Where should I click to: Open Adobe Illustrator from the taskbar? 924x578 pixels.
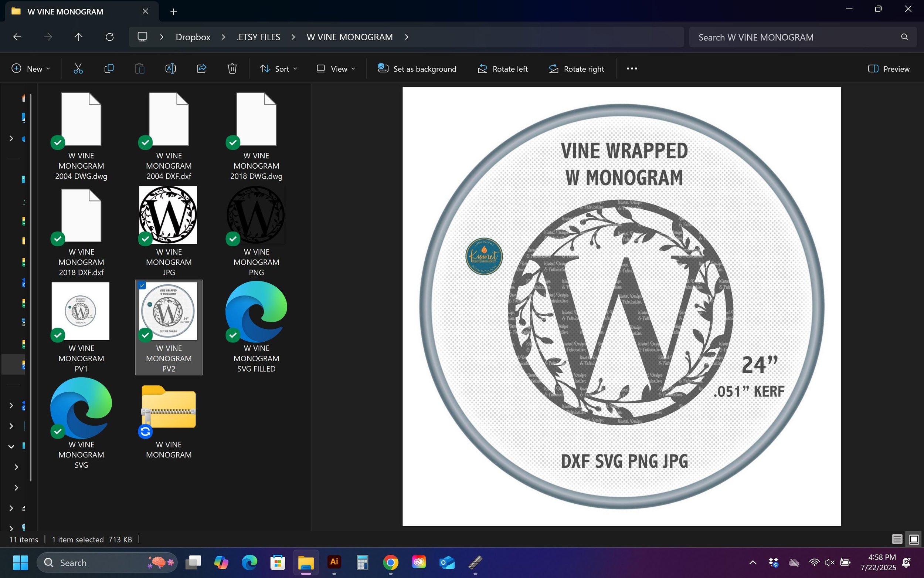tap(334, 562)
